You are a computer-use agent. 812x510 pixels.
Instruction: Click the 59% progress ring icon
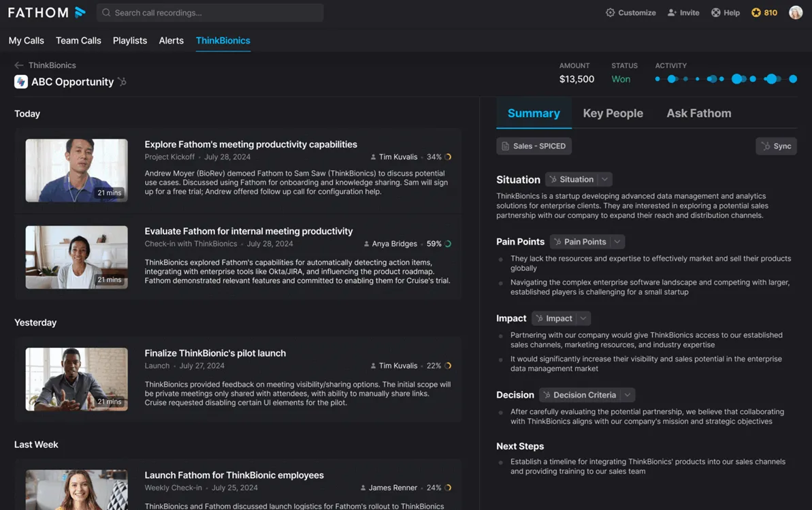(448, 244)
